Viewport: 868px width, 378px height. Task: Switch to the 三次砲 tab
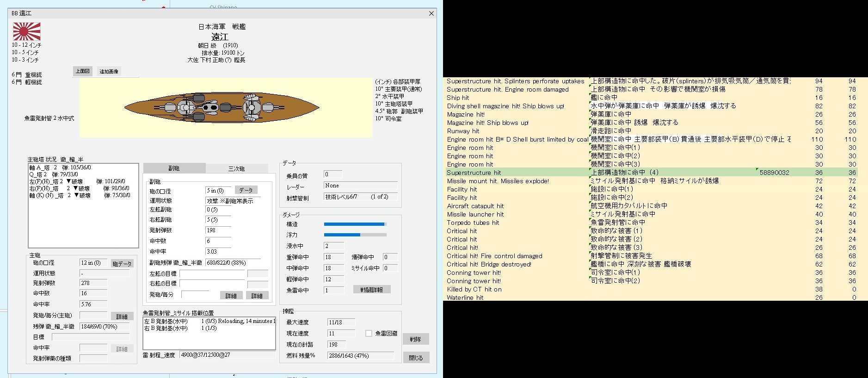pos(236,169)
